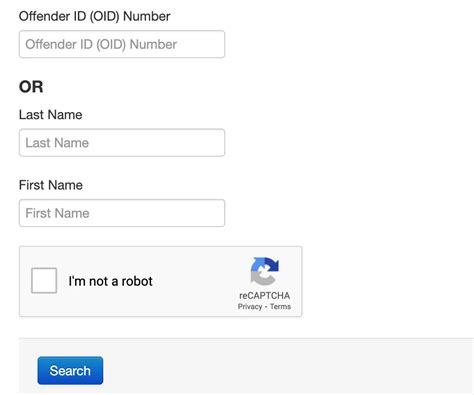
Task: Click the reCAPTCHA logo icon
Action: coord(265,271)
